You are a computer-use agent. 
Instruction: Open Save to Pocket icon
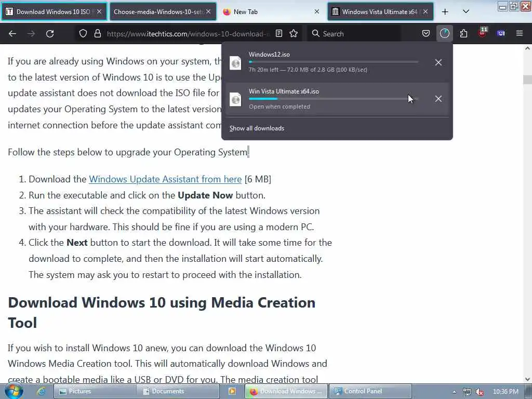coord(426,34)
